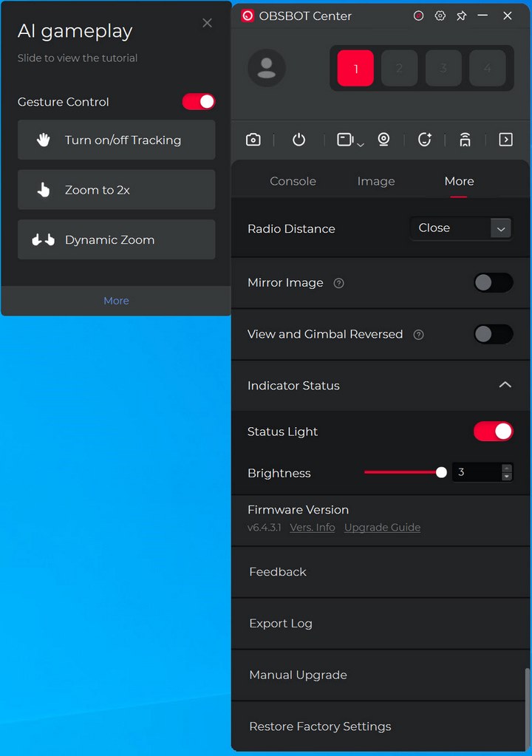Disable the Gesture Control toggle
Screen dimensions: 532x756
(199, 102)
